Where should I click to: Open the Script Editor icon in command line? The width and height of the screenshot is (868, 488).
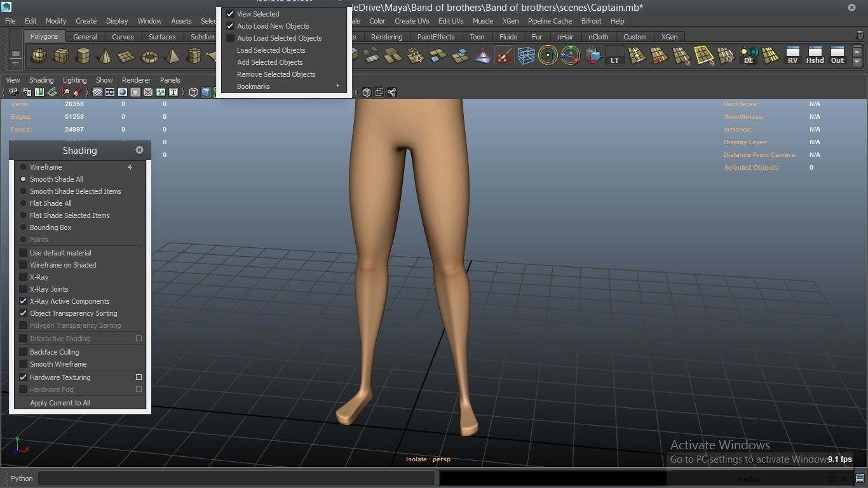pos(860,478)
